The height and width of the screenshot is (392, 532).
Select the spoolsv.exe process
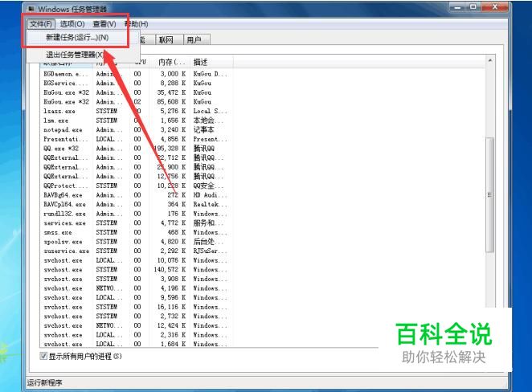pyautogui.click(x=136, y=242)
